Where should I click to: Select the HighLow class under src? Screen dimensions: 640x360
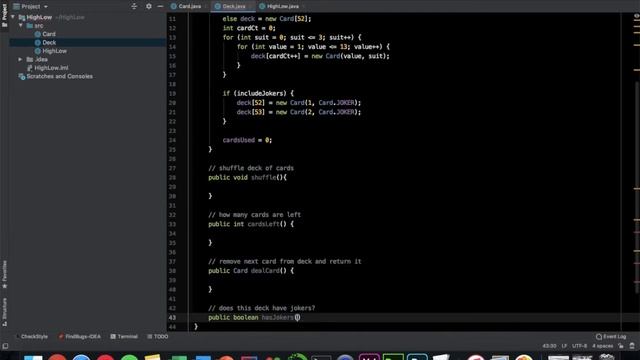tap(54, 51)
